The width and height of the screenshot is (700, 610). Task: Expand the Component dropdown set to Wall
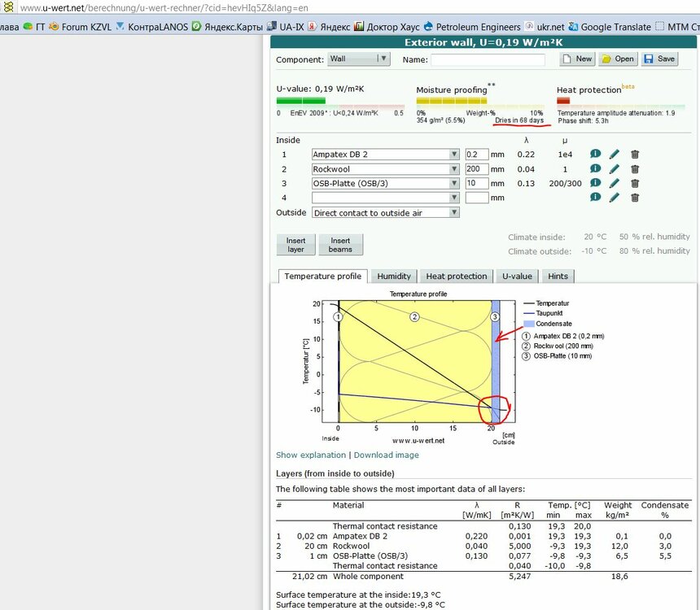358,59
